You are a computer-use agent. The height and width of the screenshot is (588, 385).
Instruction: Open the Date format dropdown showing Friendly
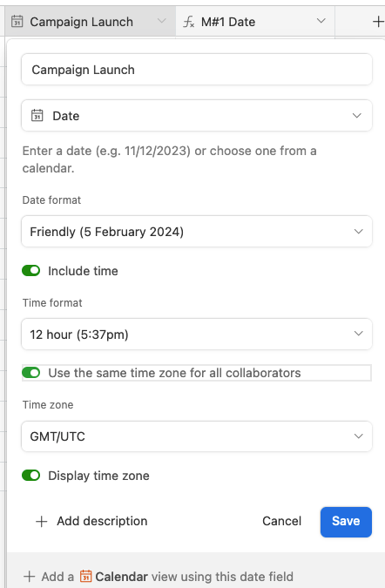click(x=197, y=232)
